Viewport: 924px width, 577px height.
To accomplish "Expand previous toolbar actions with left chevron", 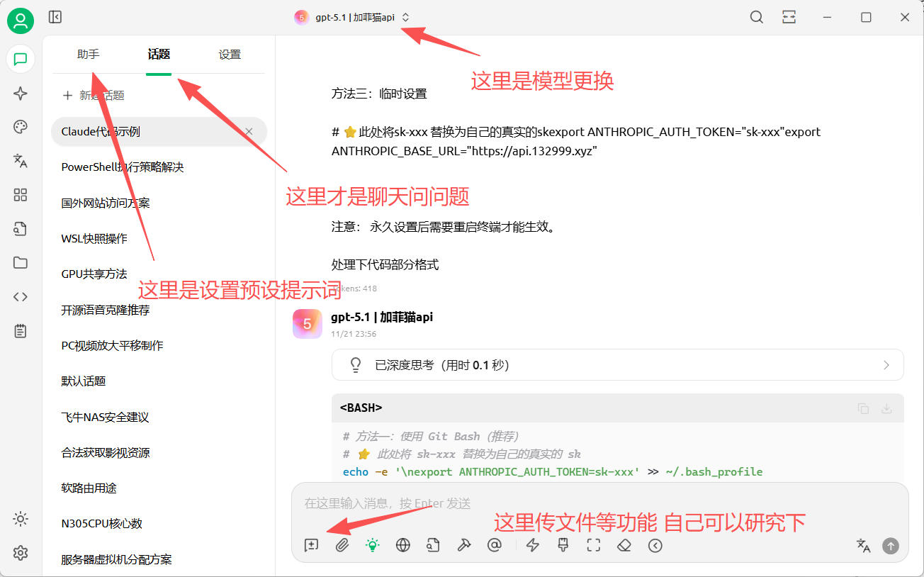I will 655,545.
